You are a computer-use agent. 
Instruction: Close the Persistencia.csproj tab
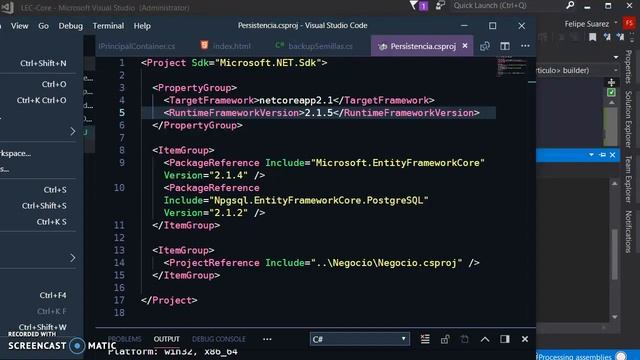[465, 46]
